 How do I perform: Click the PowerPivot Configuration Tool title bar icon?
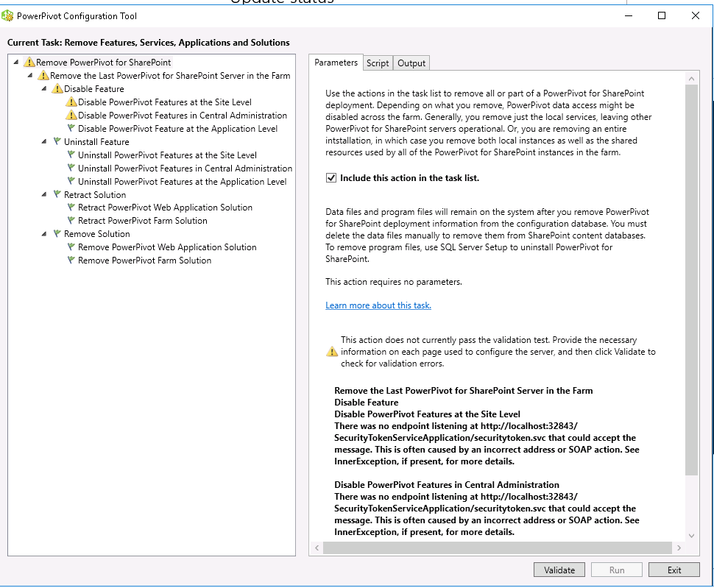[x=10, y=15]
